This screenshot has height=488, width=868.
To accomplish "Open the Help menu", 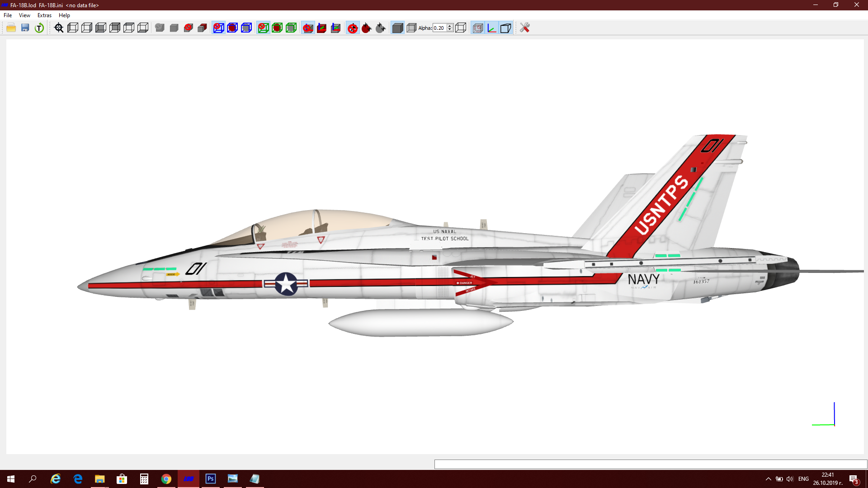I will pos(64,15).
